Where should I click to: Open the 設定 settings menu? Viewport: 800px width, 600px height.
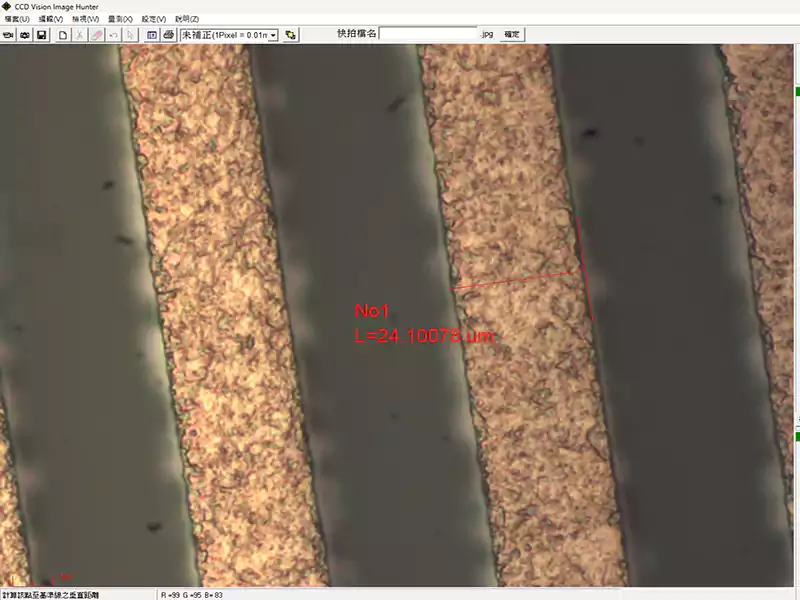[154, 19]
